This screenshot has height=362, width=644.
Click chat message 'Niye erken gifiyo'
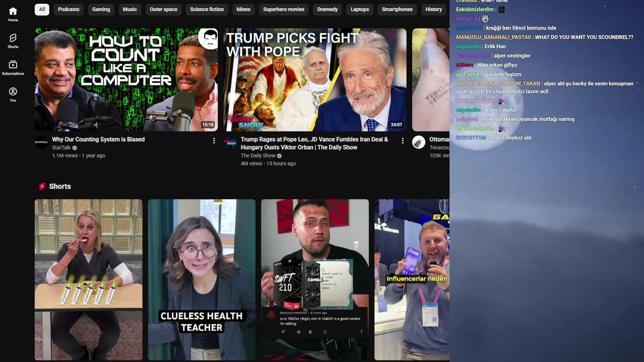tap(497, 65)
